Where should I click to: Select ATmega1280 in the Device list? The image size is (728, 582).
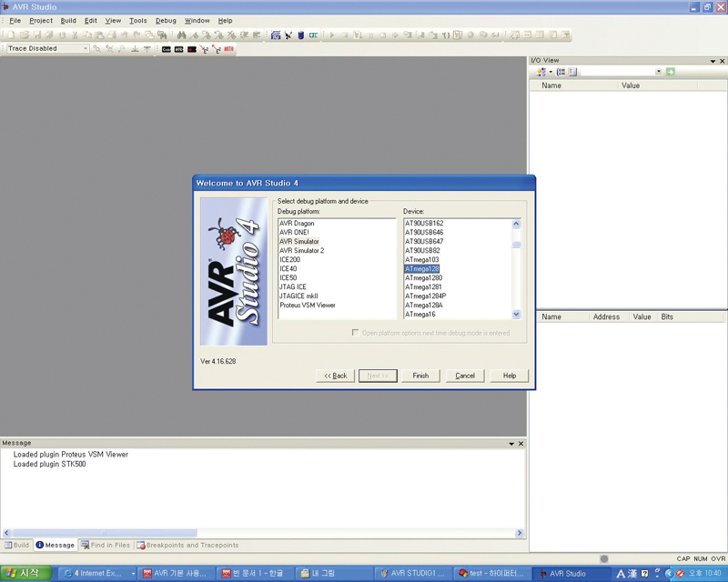423,278
